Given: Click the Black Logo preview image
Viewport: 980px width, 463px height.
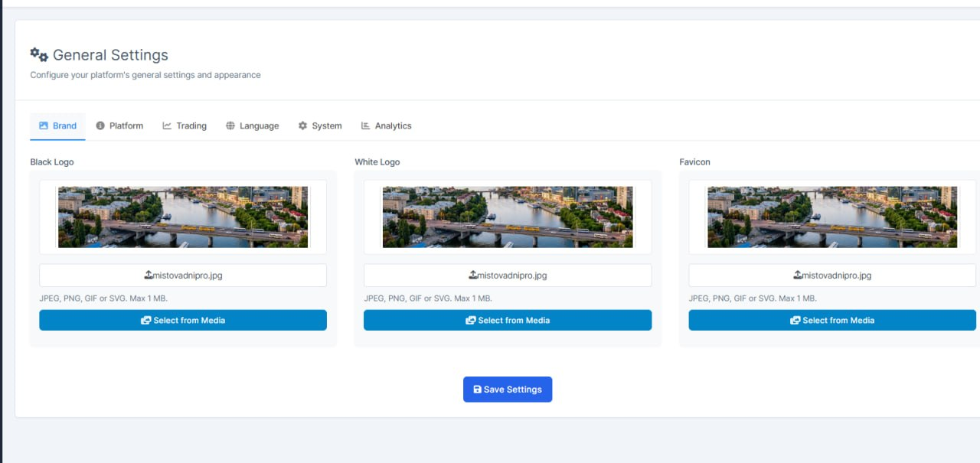Looking at the screenshot, I should click(x=183, y=217).
